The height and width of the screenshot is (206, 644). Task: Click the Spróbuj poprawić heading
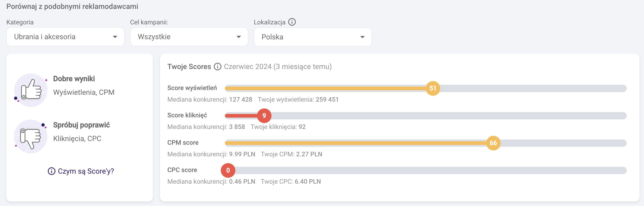[81, 125]
